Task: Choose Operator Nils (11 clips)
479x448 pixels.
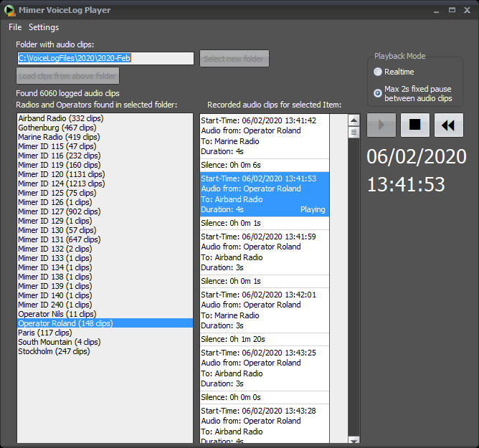Action: (x=57, y=314)
